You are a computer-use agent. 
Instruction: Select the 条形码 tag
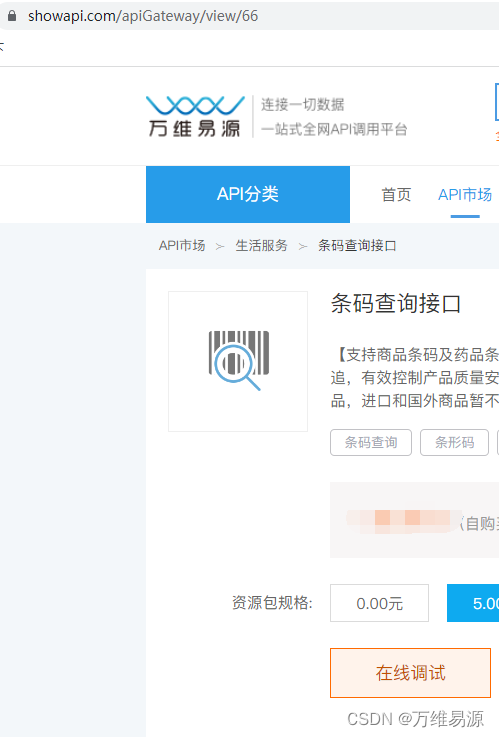pyautogui.click(x=454, y=442)
